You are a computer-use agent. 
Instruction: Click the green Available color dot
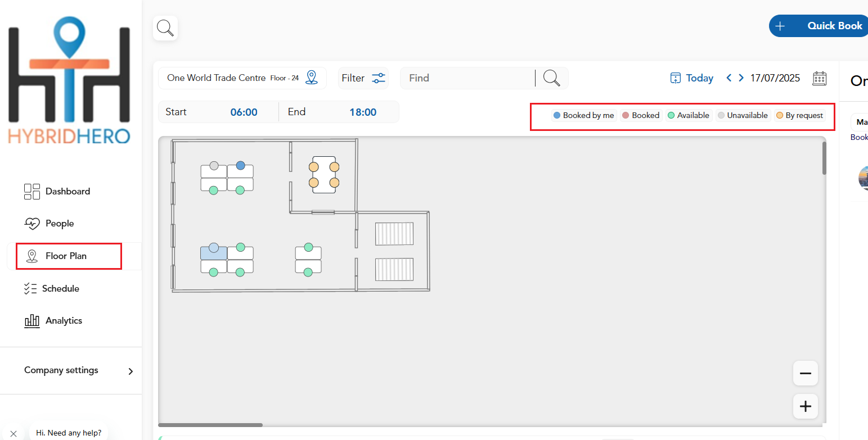coord(671,115)
